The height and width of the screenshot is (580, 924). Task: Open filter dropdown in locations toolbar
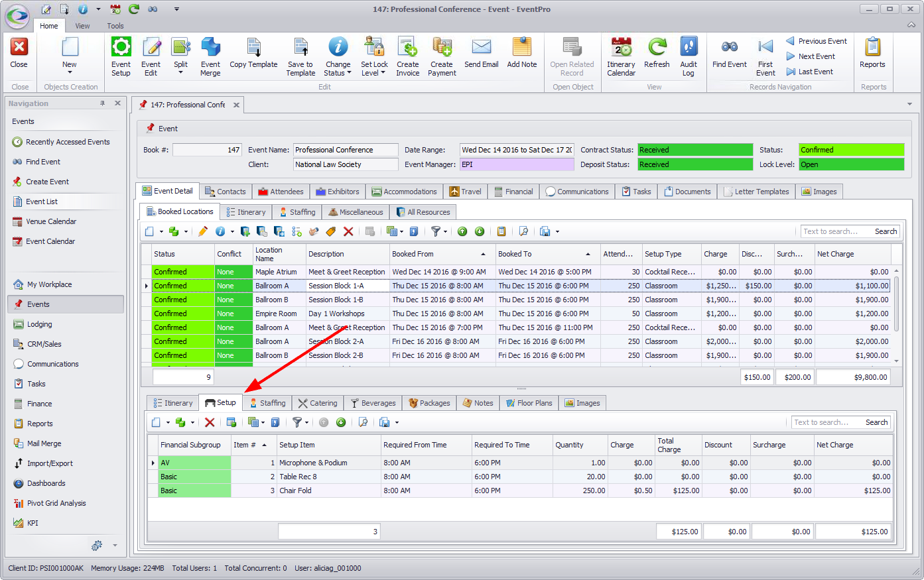tap(445, 232)
